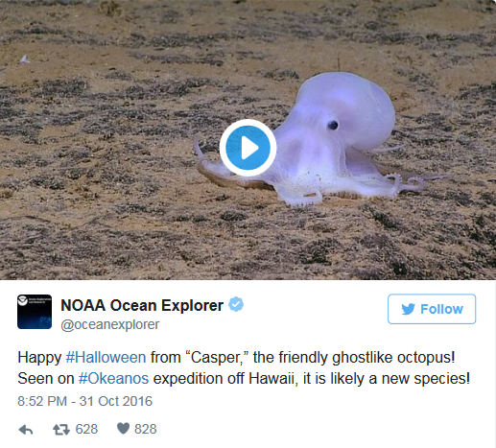Retweet using the retweet arrows icon
The image size is (496, 448).
coord(61,430)
